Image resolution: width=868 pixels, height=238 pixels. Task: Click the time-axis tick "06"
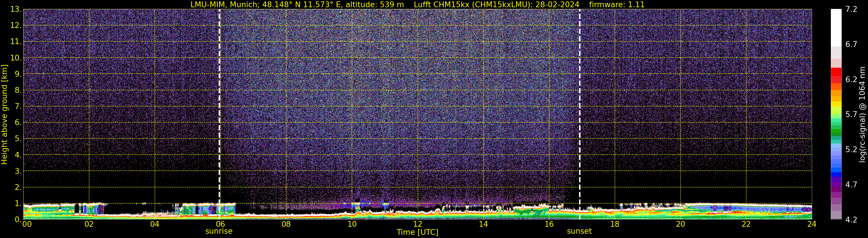(x=220, y=224)
